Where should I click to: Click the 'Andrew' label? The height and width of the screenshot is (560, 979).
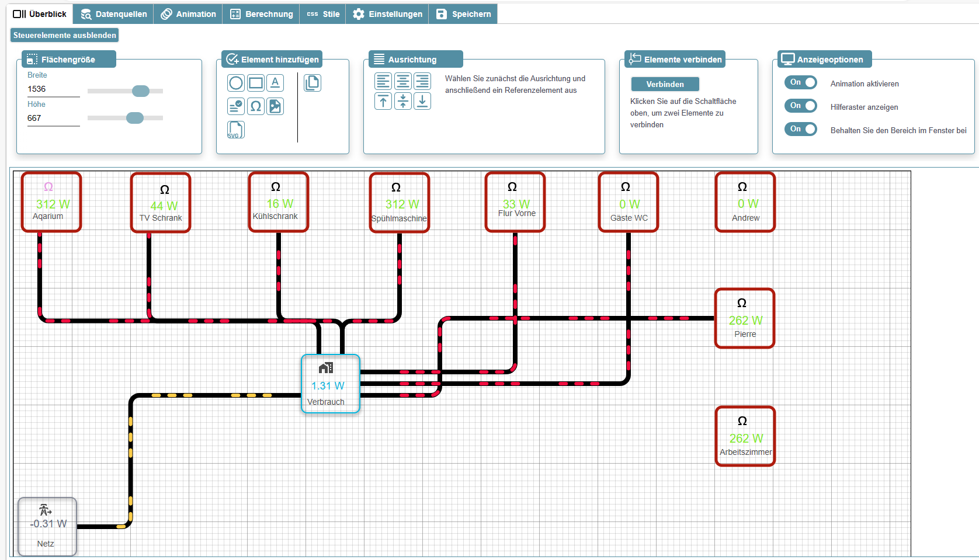pyautogui.click(x=746, y=218)
